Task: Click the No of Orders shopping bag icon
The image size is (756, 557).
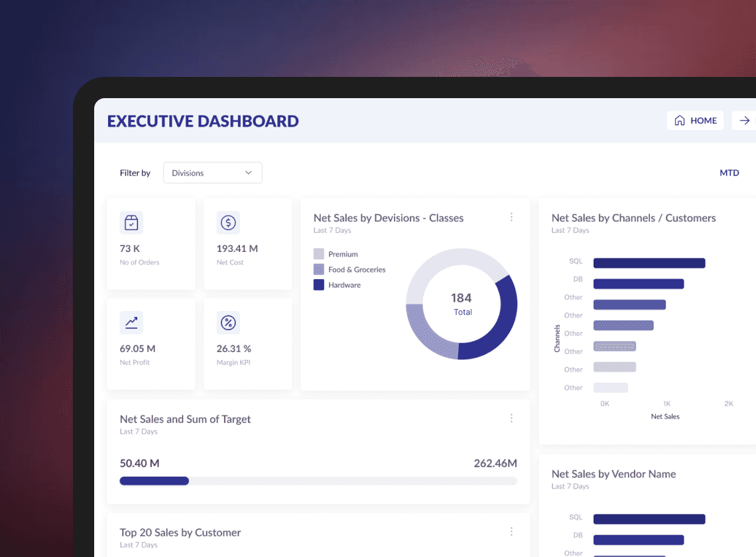Action: click(x=131, y=222)
